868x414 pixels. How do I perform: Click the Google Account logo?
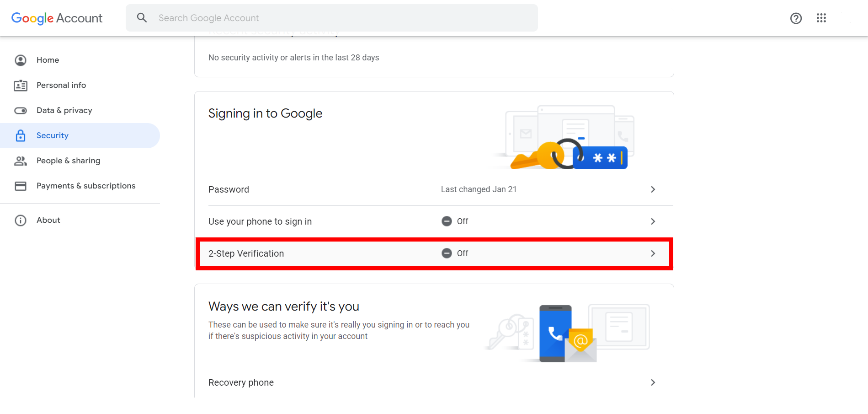pyautogui.click(x=57, y=18)
